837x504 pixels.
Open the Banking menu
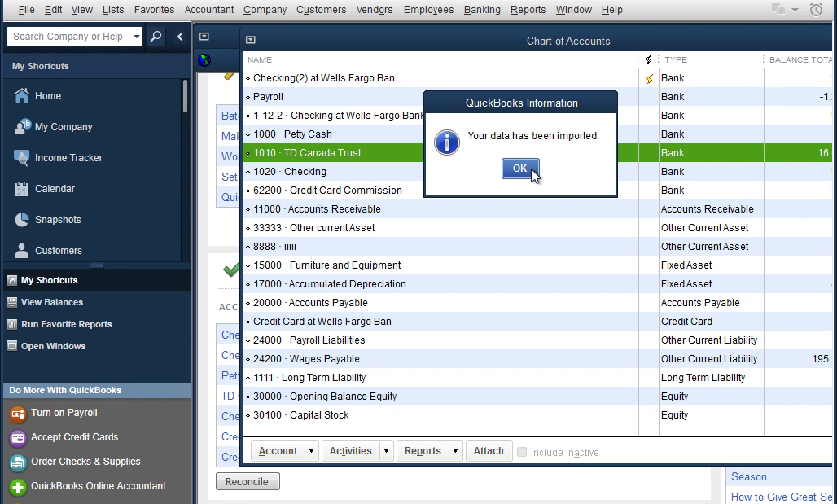point(482,10)
